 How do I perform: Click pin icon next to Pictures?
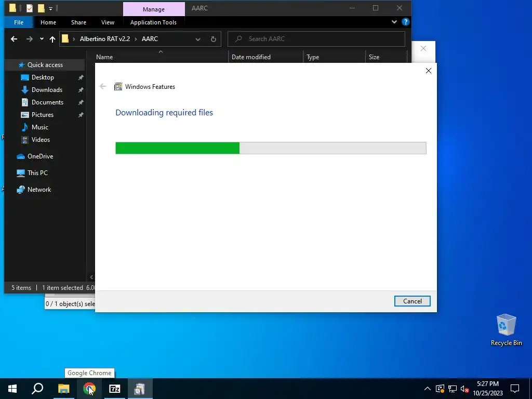click(81, 115)
